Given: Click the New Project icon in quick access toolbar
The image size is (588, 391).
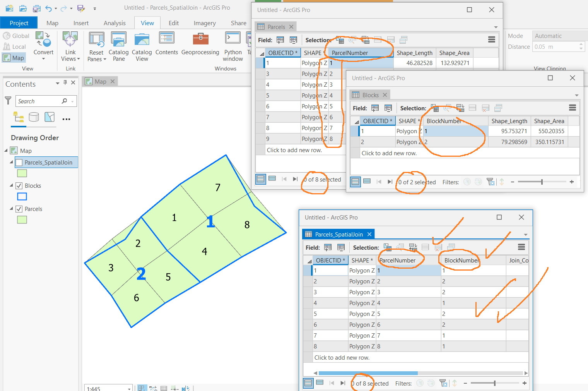Looking at the screenshot, I should pos(9,8).
